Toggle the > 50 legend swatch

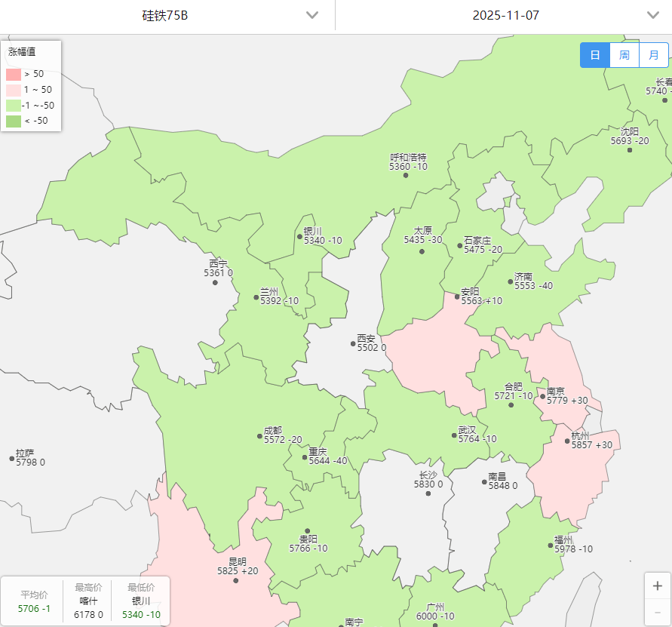click(14, 74)
